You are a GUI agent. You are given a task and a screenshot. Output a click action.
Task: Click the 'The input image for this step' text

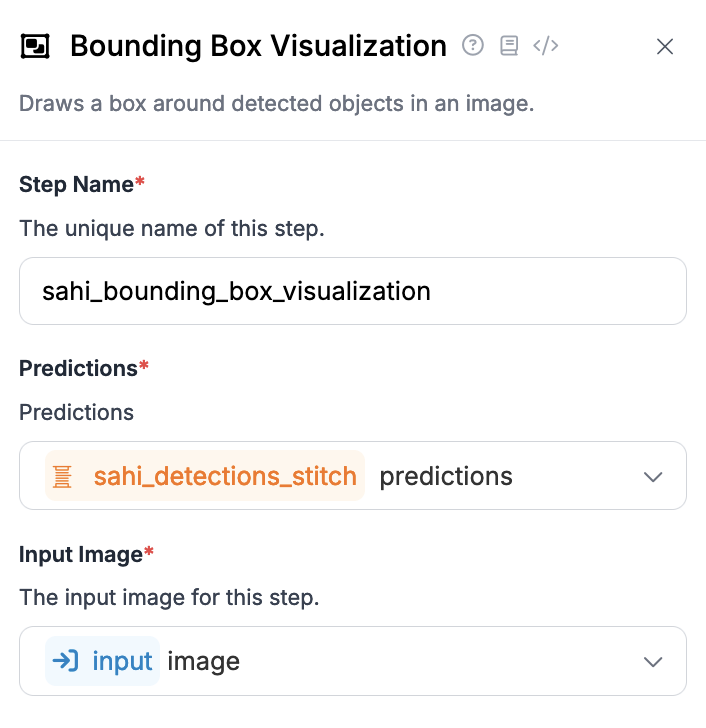(169, 598)
